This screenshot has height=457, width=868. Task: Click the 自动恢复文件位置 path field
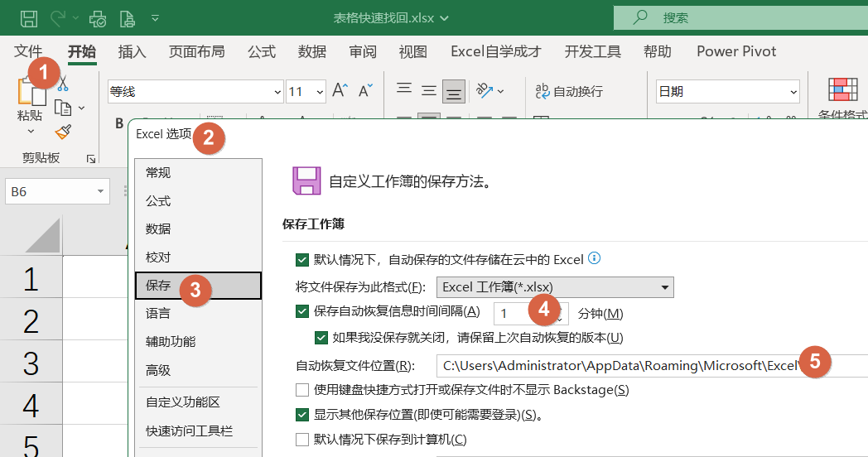(x=652, y=366)
